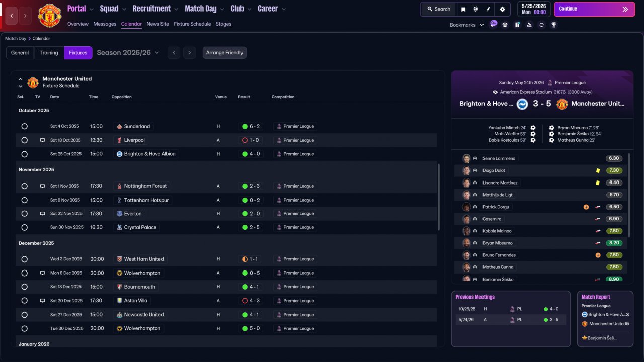Image resolution: width=644 pixels, height=362 pixels.
Task: Select the Crystal Palace fixture radio button
Action: click(x=24, y=227)
